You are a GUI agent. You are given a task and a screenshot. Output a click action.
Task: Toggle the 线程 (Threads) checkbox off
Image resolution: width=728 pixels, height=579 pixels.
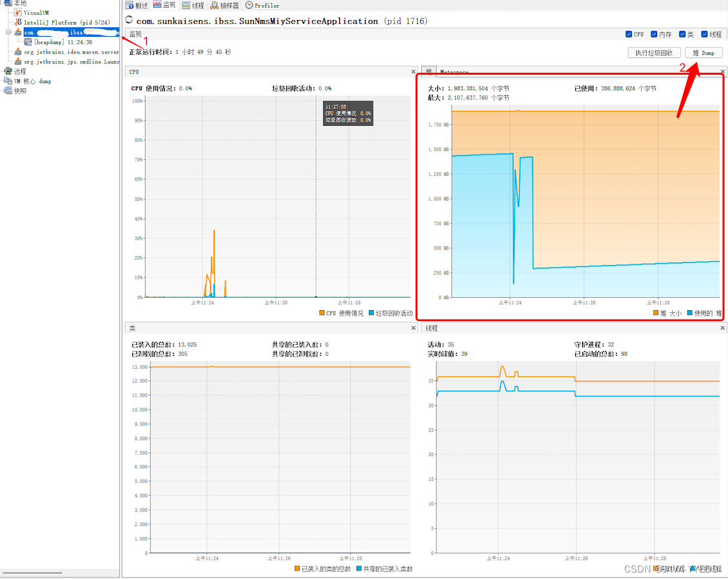point(703,34)
